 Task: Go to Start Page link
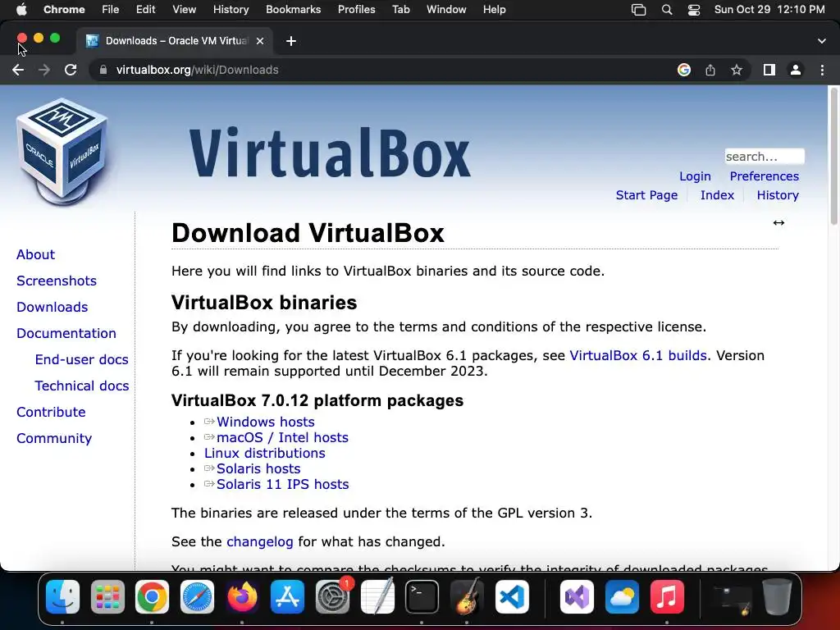point(646,195)
